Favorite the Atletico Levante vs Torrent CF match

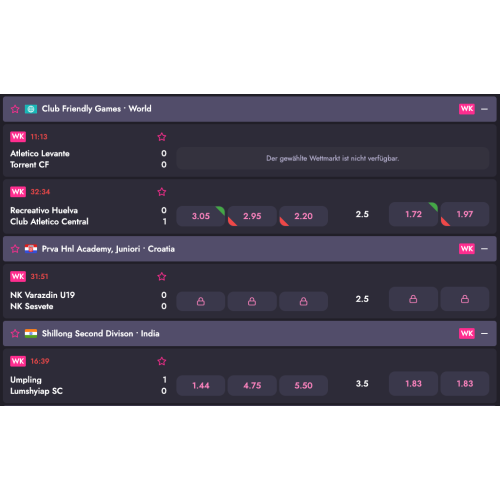click(162, 137)
